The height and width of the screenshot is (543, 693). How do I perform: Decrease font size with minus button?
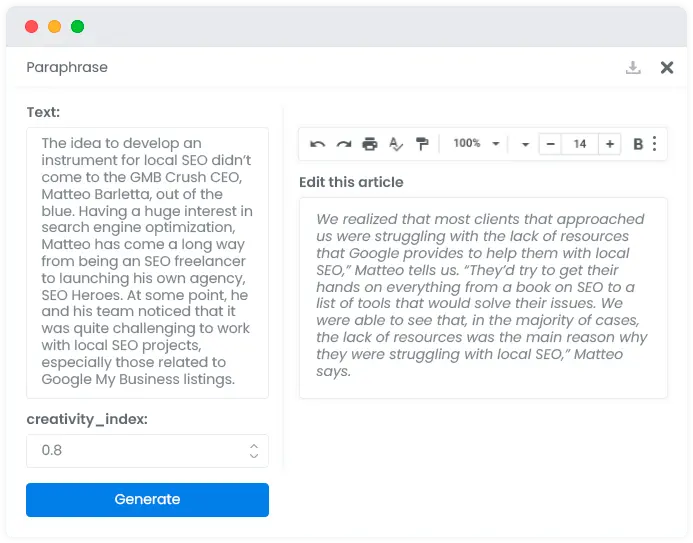click(x=550, y=144)
